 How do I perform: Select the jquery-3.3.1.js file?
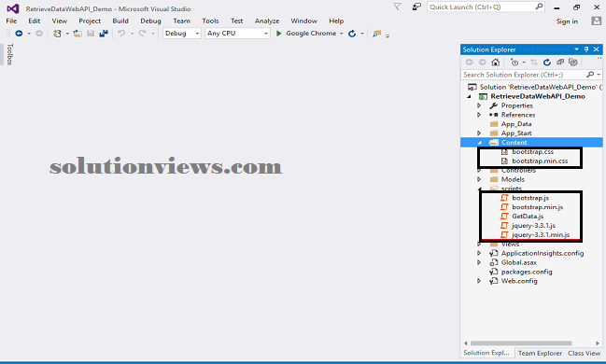[533, 226]
